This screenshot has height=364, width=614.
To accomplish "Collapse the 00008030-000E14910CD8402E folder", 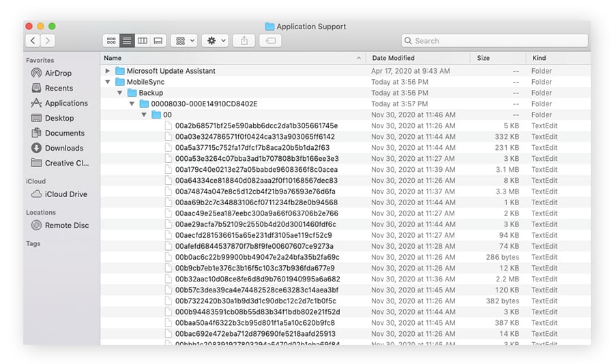I will (x=132, y=104).
